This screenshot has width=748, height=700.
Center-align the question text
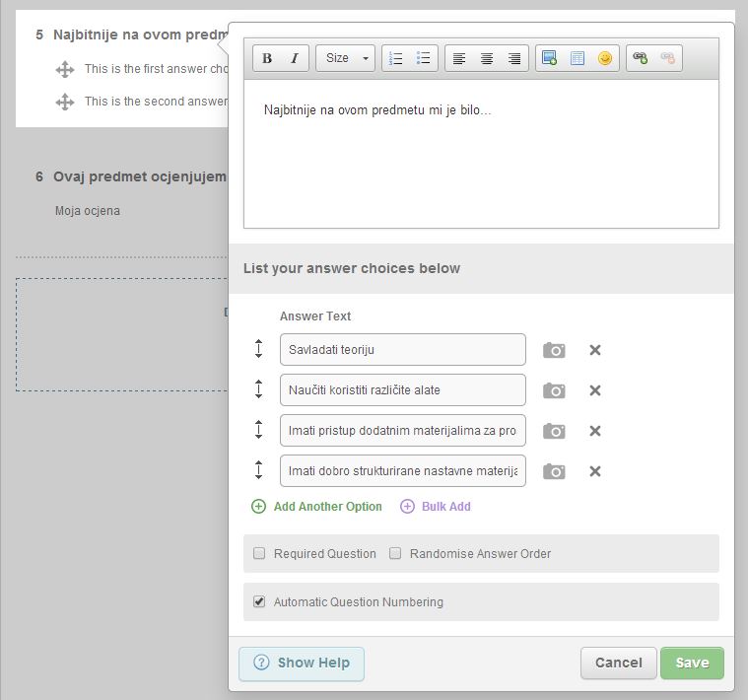pos(487,58)
